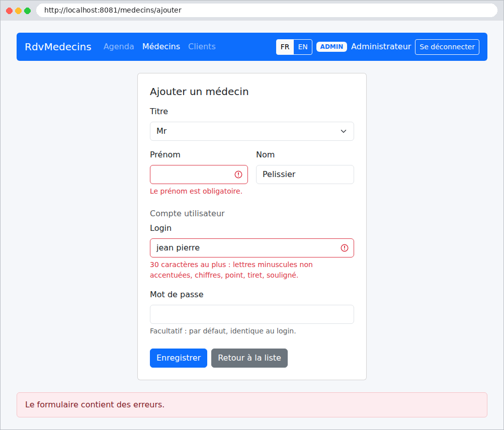The height and width of the screenshot is (430, 504).
Task: Click the 'Nom' field label
Action: pos(265,154)
